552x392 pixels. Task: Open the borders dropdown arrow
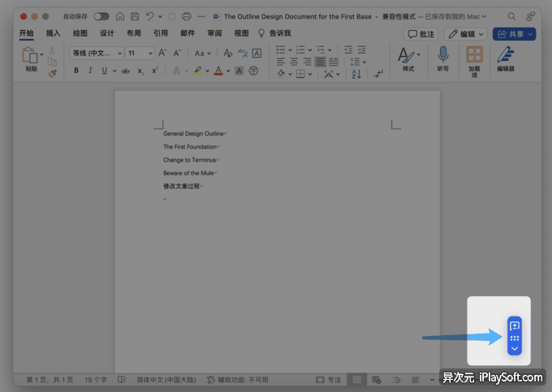pos(310,74)
